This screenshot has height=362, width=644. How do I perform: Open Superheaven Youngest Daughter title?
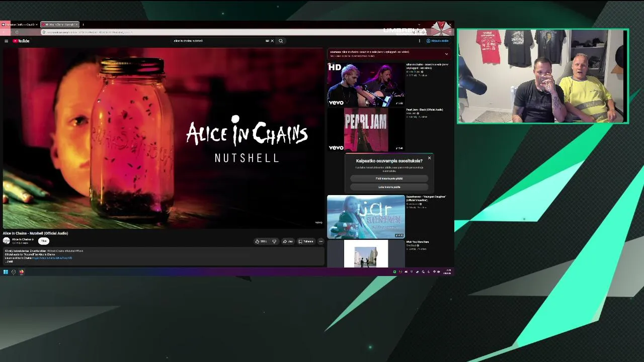point(426,198)
